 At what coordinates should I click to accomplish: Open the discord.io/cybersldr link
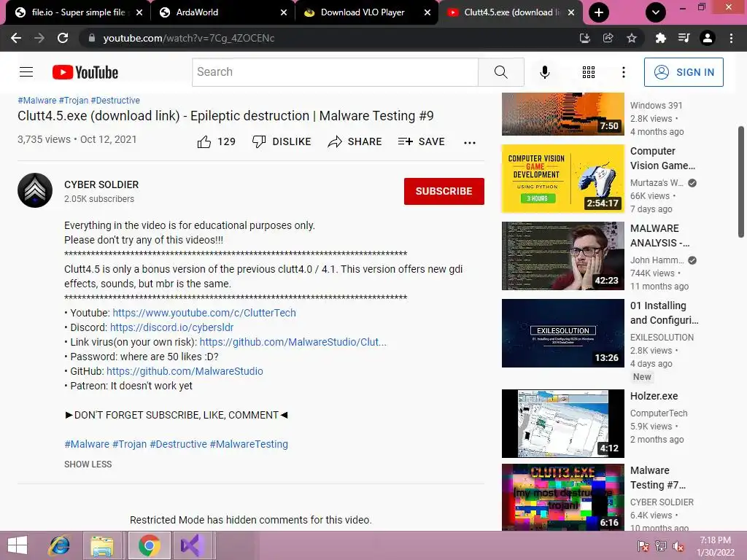tap(172, 327)
